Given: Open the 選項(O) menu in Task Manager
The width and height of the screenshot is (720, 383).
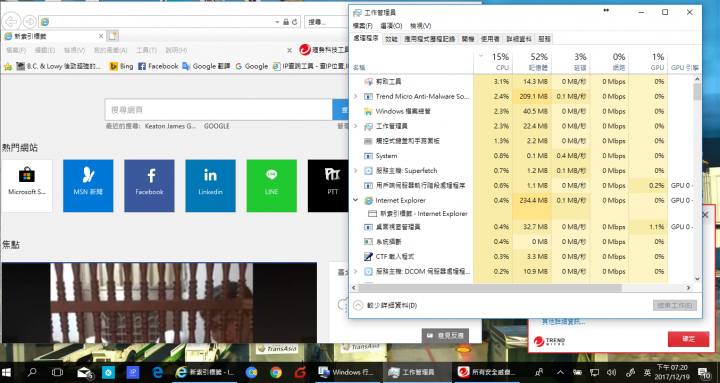Looking at the screenshot, I should coord(391,26).
